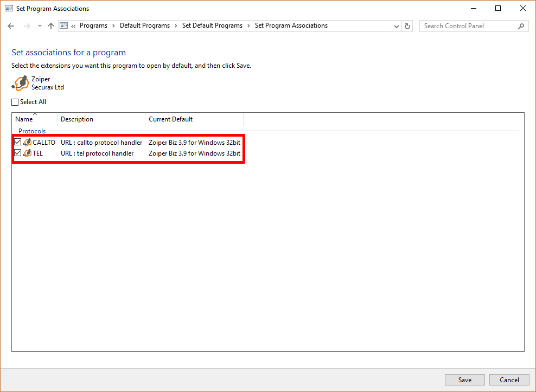Click the Search Control Panel field
The width and height of the screenshot is (536, 392).
[x=467, y=26]
